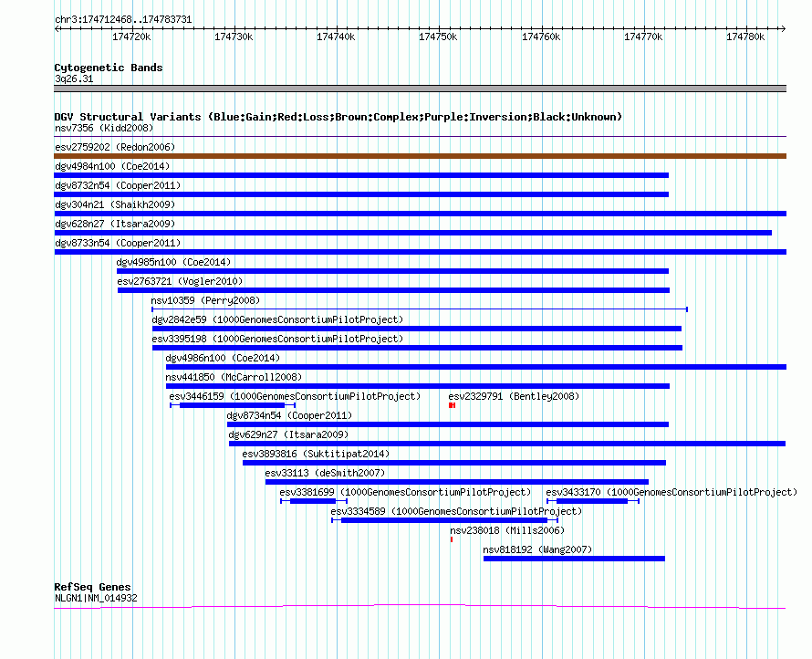The image size is (812, 659).
Task: Click the dgv4984n100 (Coe2014) label
Action: click(112, 166)
